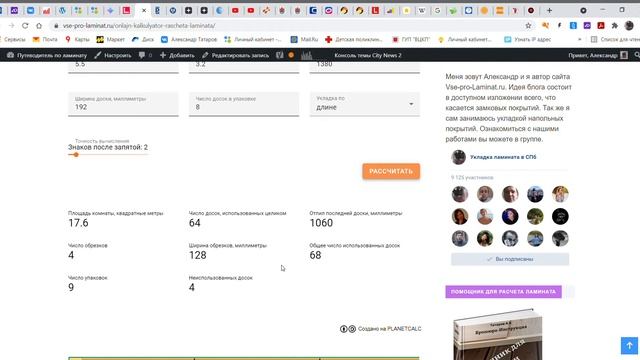Viewport: 640px width, 360px height.
Task: Click the РАССЧИТАТЬ button
Action: [x=391, y=171]
